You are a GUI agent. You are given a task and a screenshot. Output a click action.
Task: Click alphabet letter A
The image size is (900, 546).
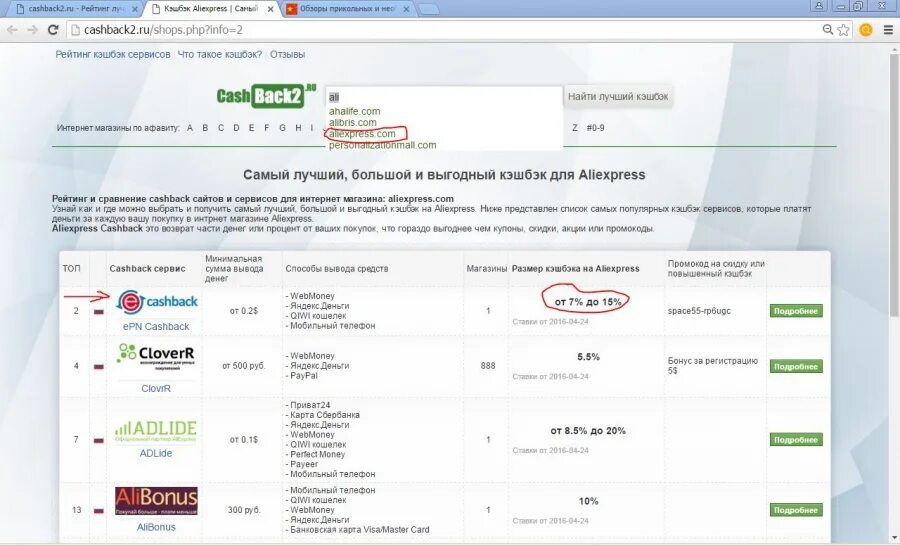pos(190,128)
